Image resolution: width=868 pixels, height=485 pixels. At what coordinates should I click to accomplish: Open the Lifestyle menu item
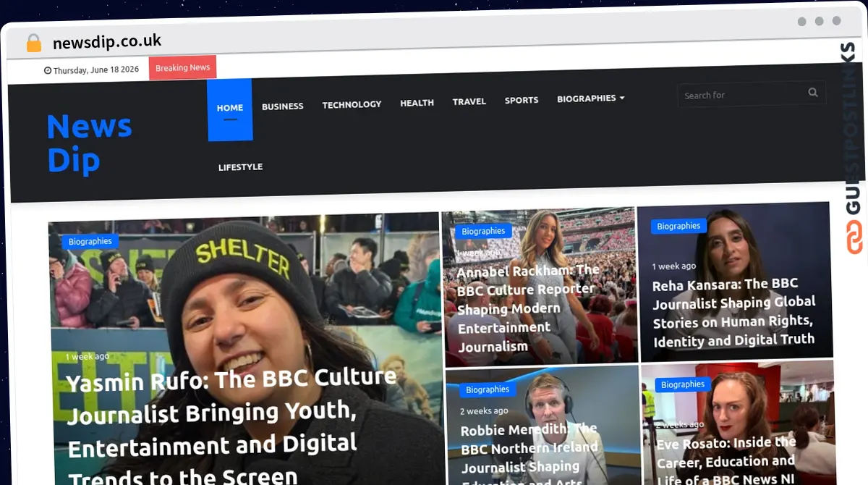240,166
